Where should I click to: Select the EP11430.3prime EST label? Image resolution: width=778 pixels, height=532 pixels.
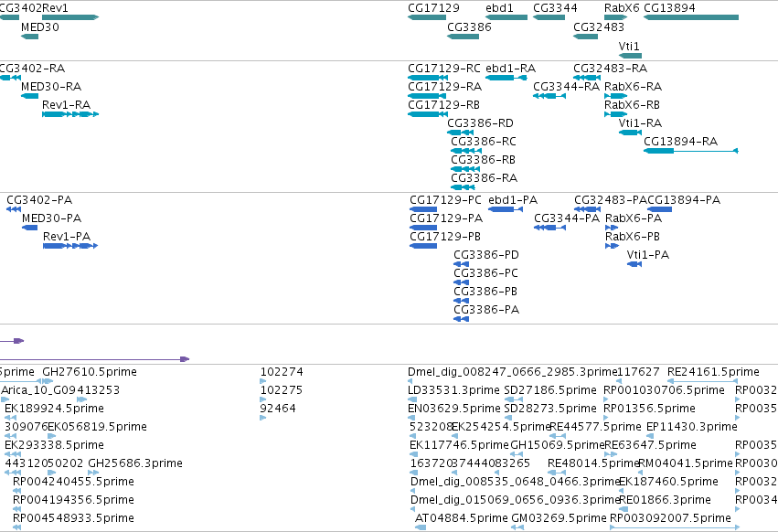692,427
